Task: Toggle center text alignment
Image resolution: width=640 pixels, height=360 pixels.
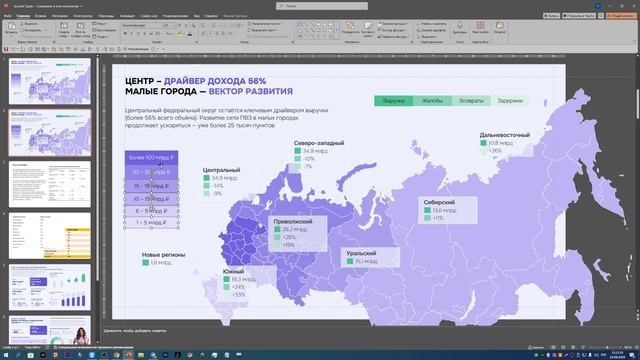Action: tap(210, 34)
